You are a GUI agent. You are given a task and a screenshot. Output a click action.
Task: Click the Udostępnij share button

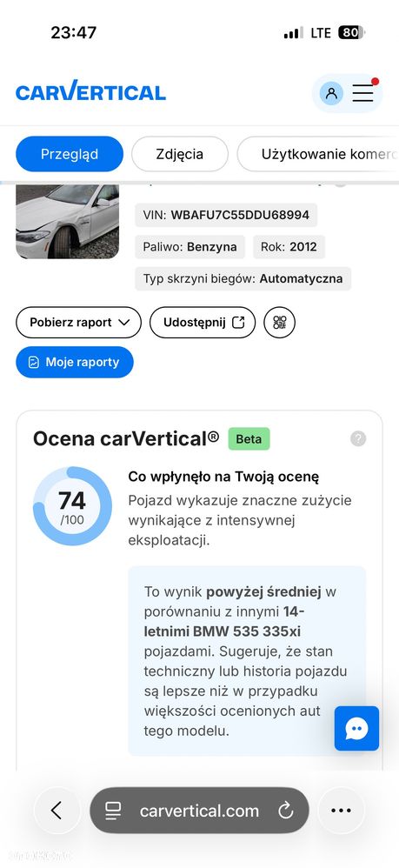(203, 322)
